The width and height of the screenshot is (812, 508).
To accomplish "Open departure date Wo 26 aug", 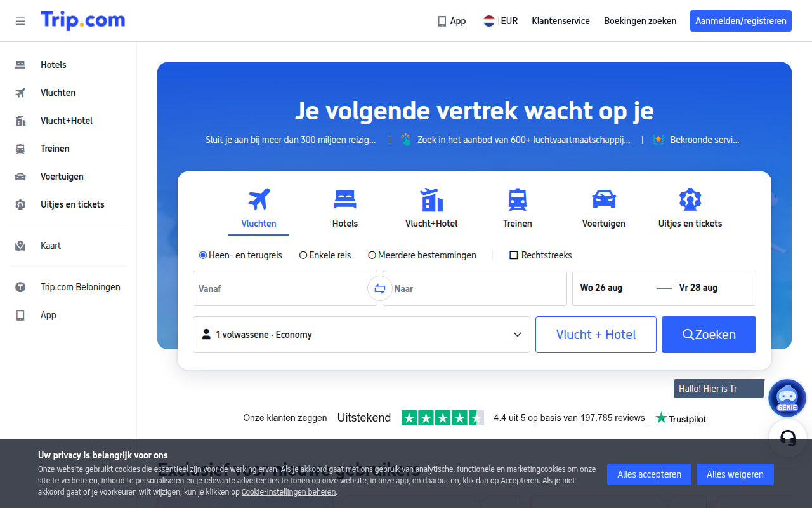I will (601, 288).
